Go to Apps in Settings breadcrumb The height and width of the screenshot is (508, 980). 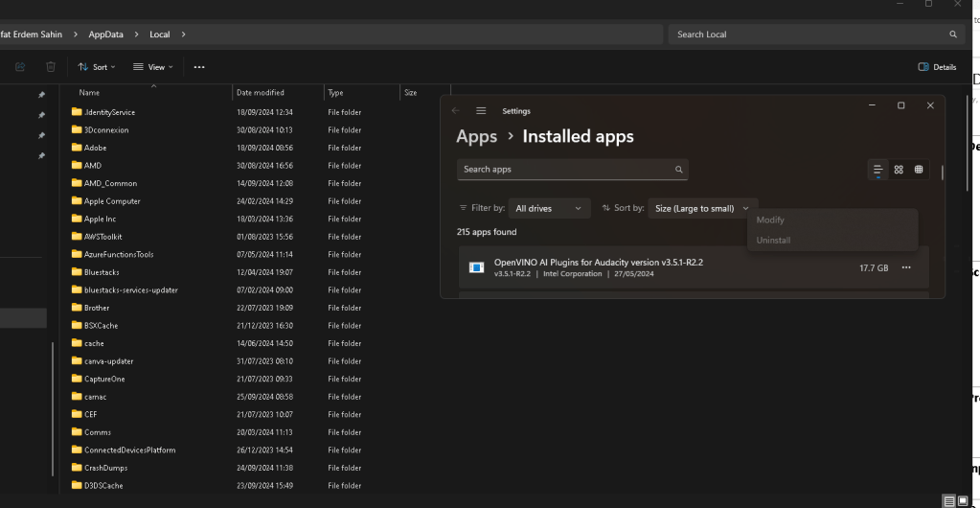(477, 136)
